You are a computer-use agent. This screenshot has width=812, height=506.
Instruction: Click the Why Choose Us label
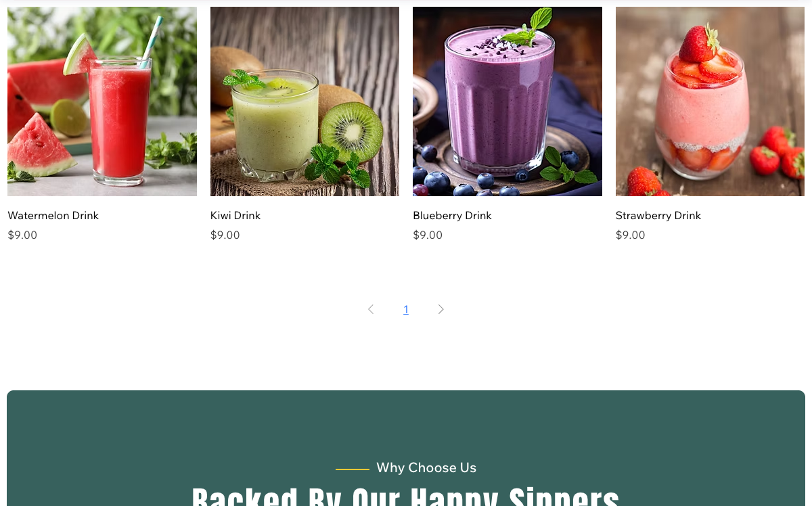[426, 467]
